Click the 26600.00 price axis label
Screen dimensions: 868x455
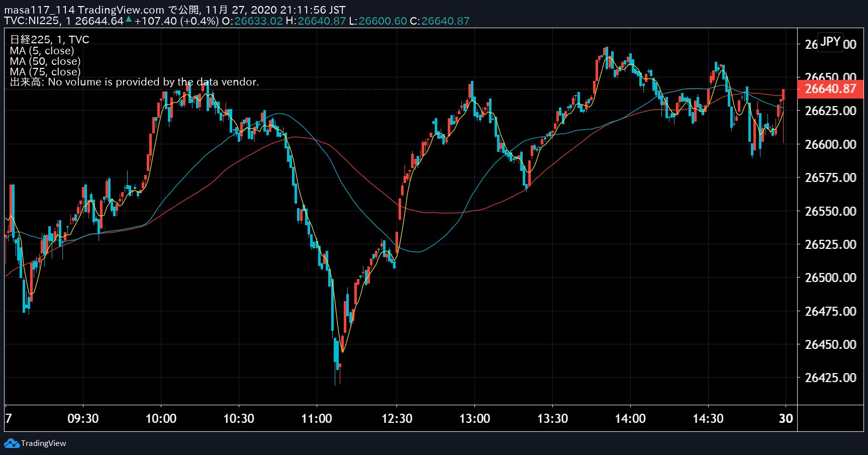[830, 144]
